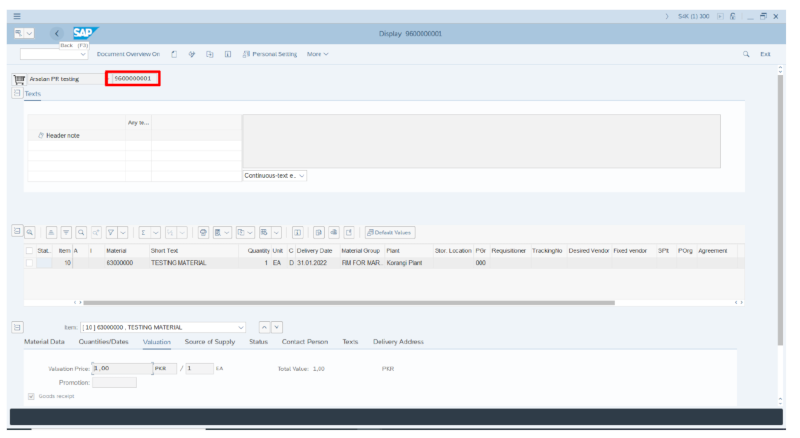The height and width of the screenshot is (438, 800).
Task: Click the purchase requisition number field 9600000001
Action: click(x=133, y=78)
